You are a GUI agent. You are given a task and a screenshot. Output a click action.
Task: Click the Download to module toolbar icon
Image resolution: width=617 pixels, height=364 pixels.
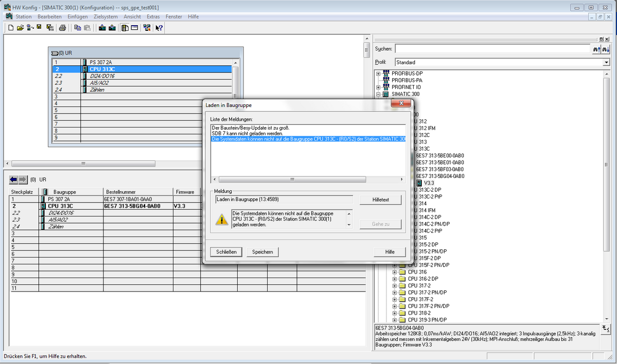coord(101,28)
